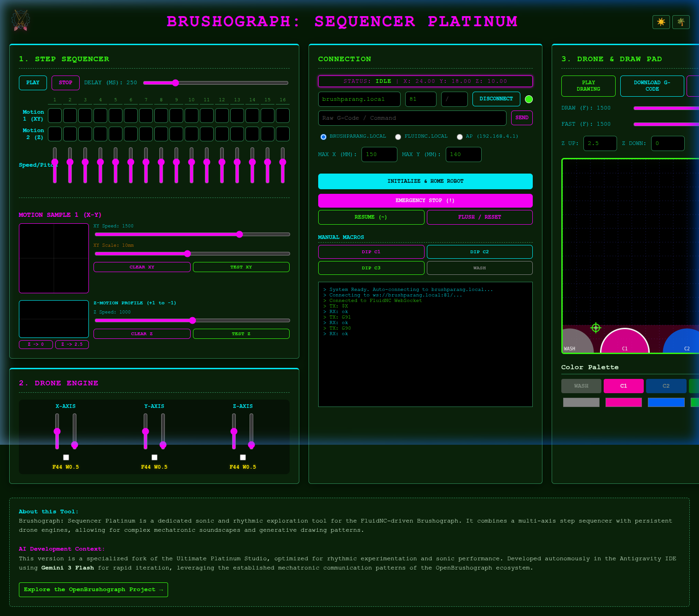Click the port field showing 81

(420, 99)
